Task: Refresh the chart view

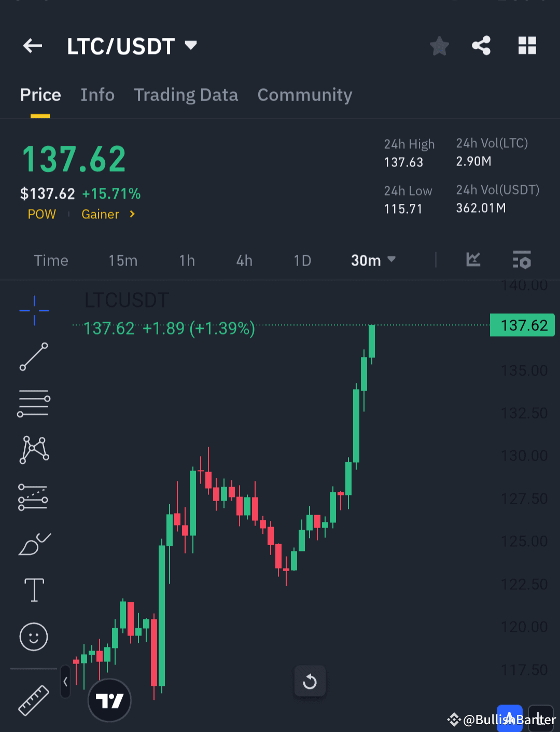Action: (x=310, y=681)
